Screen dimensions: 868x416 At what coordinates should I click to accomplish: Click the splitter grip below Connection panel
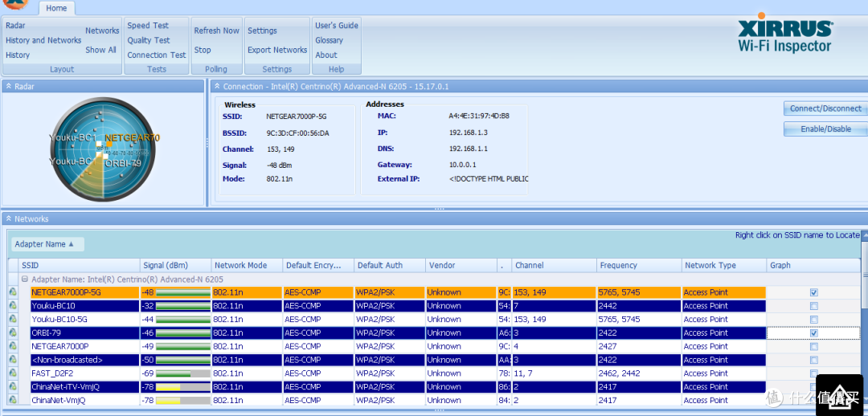440,209
